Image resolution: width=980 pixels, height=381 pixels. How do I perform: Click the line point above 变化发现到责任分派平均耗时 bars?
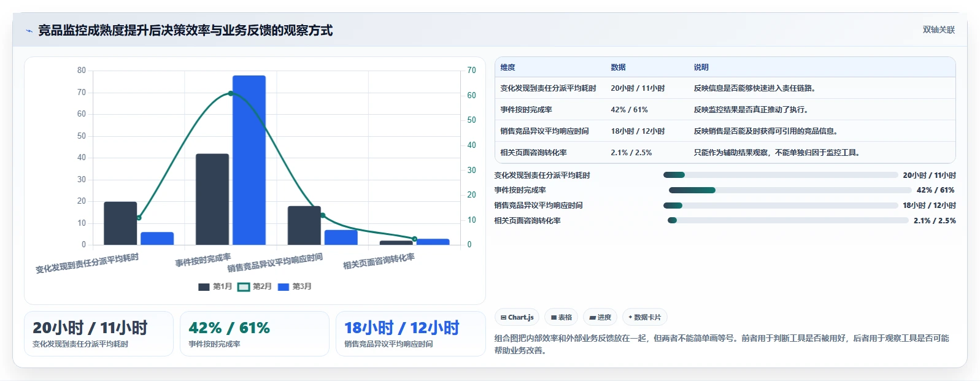click(139, 218)
